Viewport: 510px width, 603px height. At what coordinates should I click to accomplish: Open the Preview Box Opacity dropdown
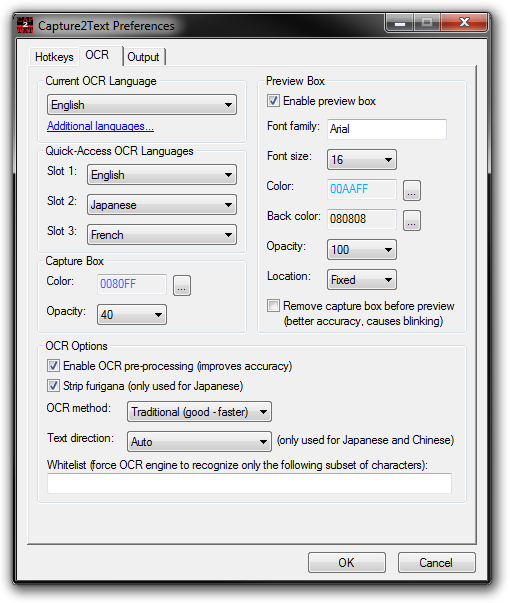[x=362, y=250]
